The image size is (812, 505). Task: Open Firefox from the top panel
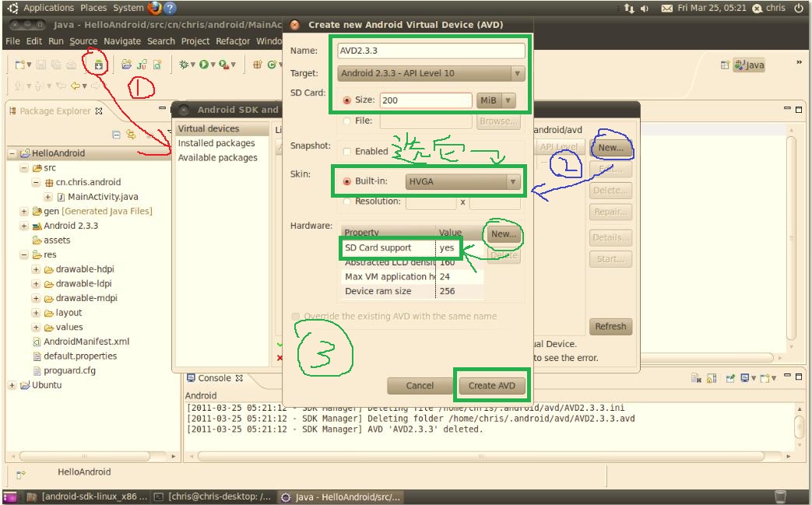155,9
